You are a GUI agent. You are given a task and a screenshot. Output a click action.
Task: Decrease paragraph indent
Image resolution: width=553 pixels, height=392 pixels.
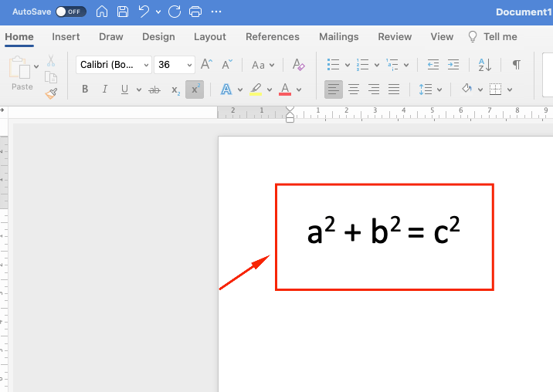pos(433,65)
